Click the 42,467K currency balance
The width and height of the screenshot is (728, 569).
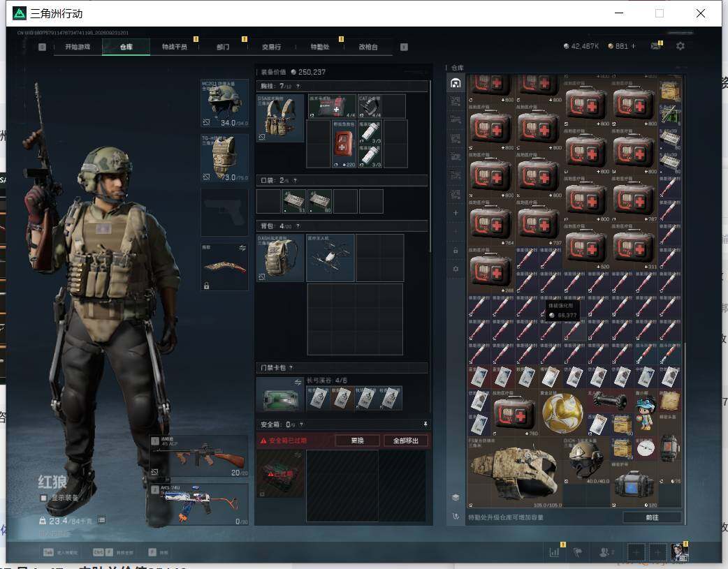581,46
